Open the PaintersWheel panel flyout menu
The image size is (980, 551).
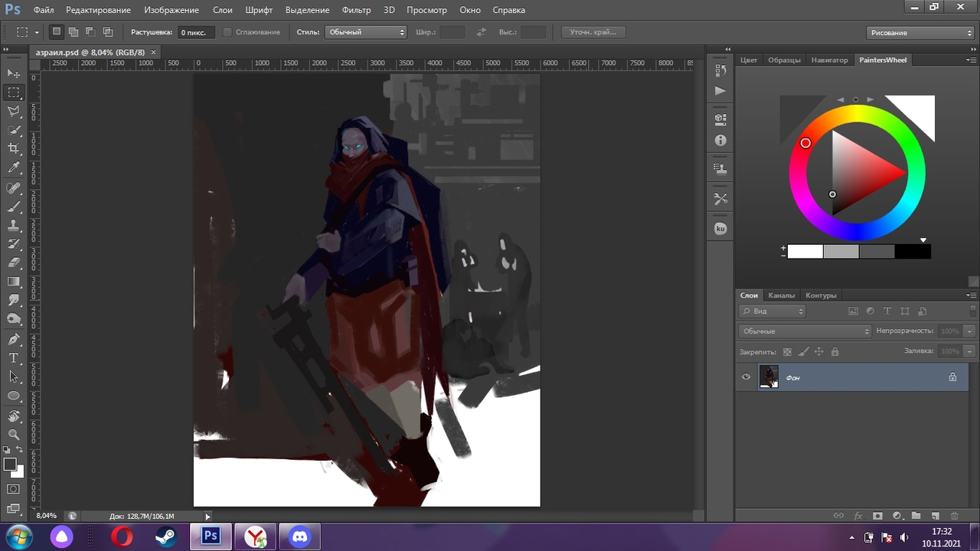click(x=972, y=60)
